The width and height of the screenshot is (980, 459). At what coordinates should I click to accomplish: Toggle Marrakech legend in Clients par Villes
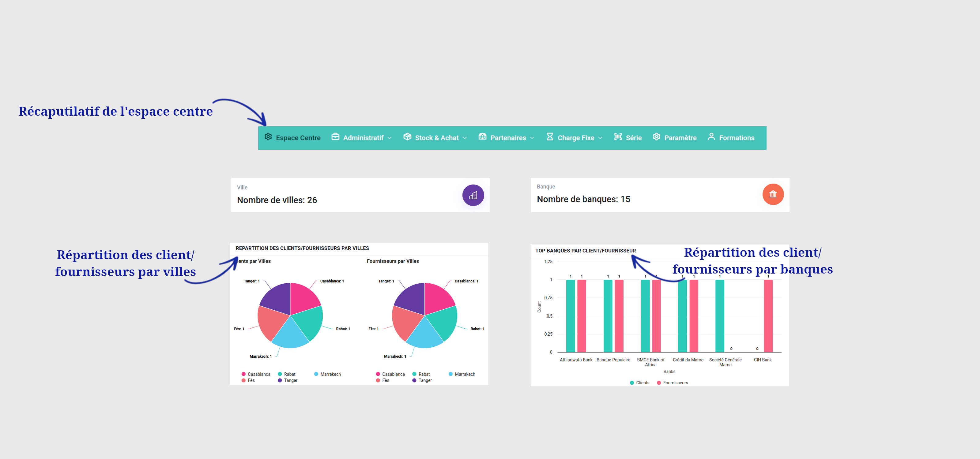click(x=328, y=374)
